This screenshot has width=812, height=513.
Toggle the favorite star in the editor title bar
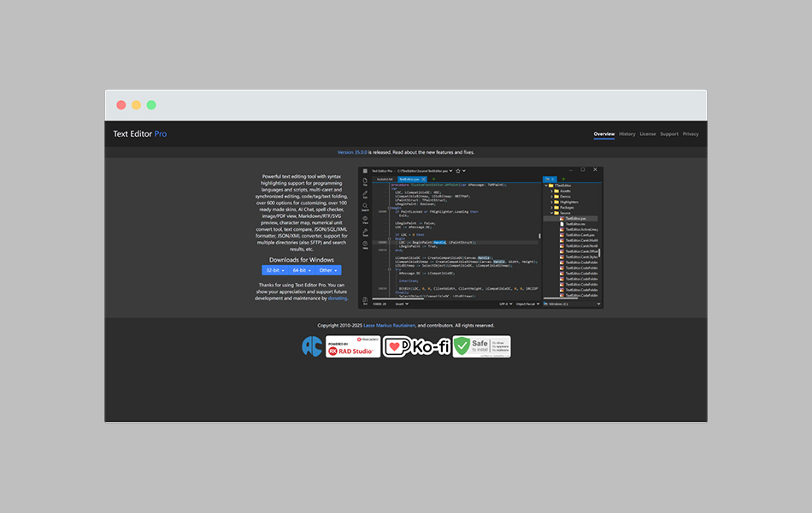457,171
